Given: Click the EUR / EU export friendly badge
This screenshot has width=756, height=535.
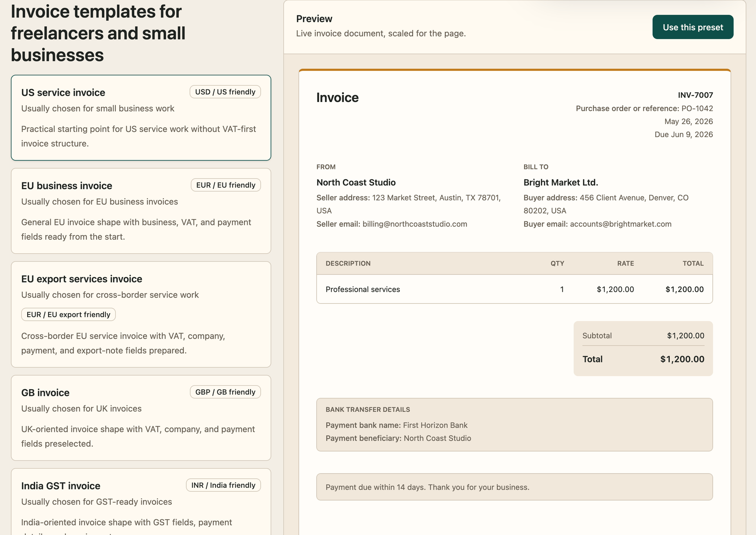Looking at the screenshot, I should (x=69, y=314).
